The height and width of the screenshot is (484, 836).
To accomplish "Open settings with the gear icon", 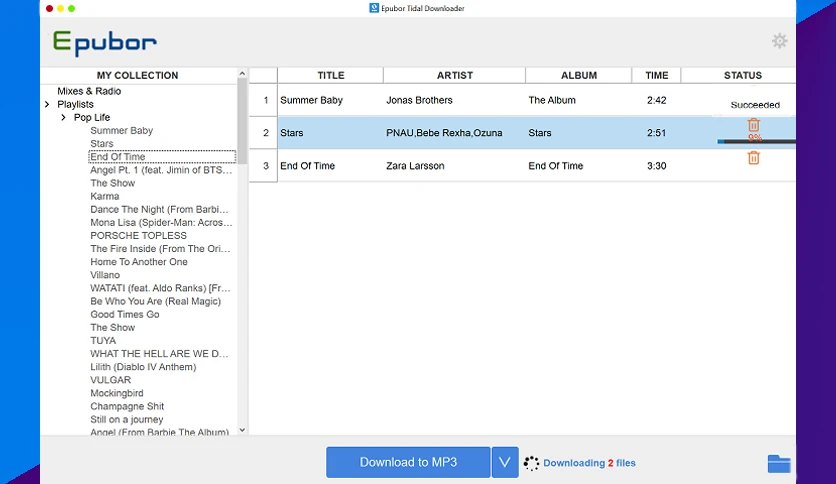I will (x=779, y=41).
